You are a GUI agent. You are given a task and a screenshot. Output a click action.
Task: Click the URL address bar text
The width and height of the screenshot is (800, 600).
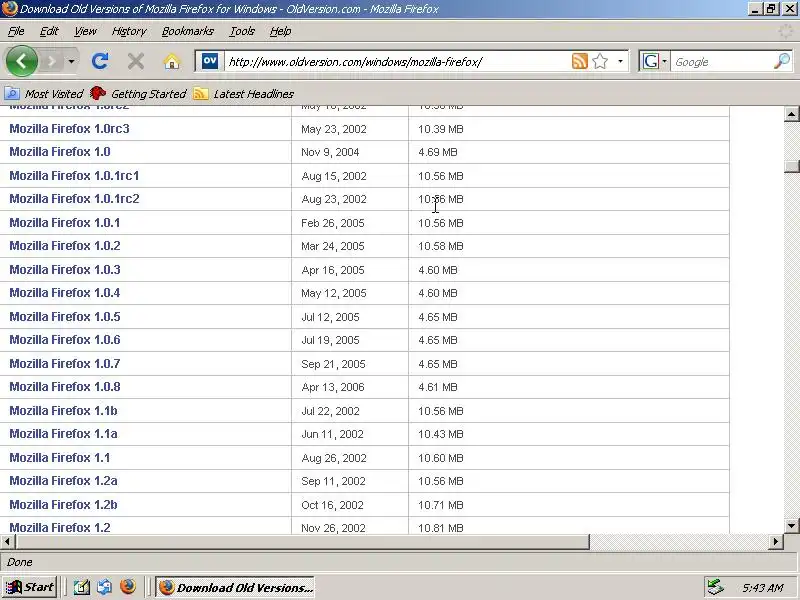pos(355,62)
